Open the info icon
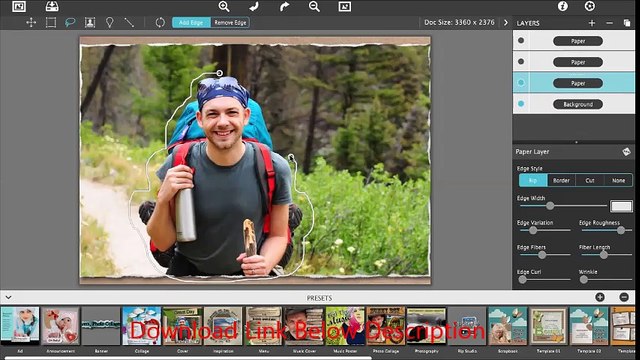640x360 pixels. pyautogui.click(x=563, y=6)
